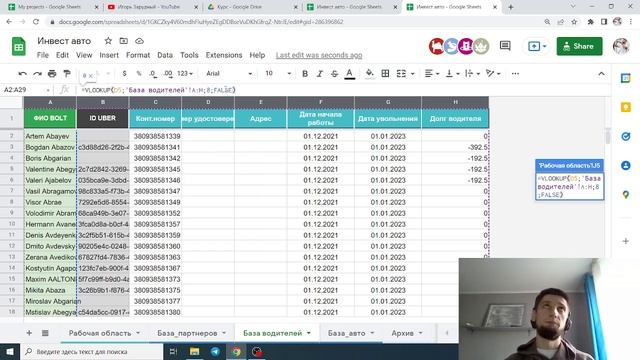Increase decimal places
Image resolution: width=640 pixels, height=360 pixels.
click(168, 73)
